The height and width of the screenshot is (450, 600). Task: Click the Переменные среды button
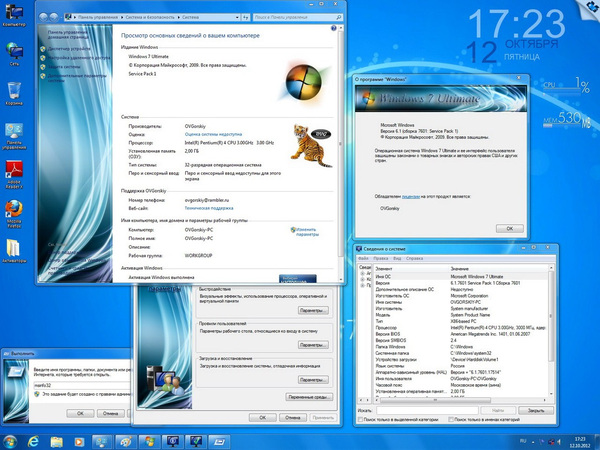310,395
